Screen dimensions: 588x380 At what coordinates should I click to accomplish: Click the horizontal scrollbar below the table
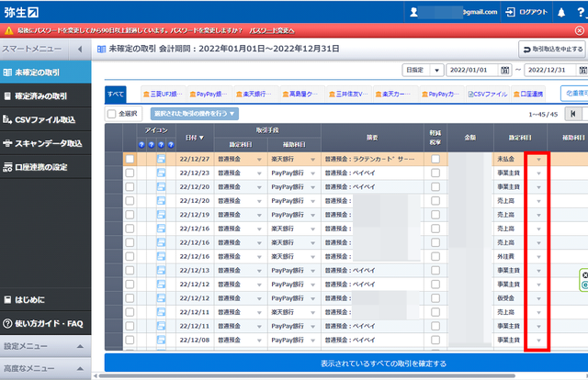307,376
